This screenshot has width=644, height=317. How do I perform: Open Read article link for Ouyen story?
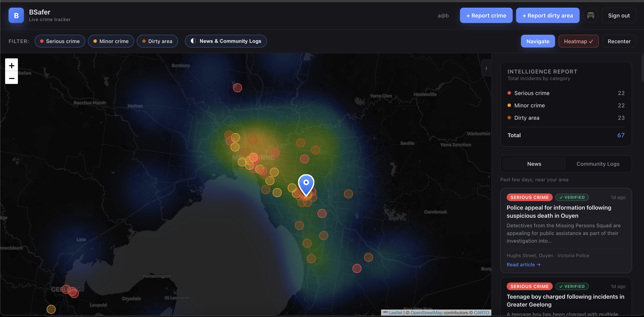coord(523,265)
